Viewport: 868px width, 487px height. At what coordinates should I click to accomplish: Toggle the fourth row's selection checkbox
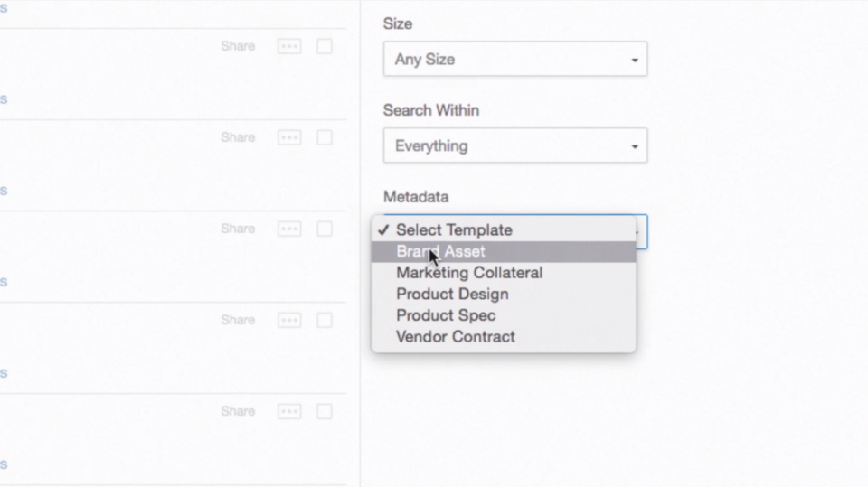pyautogui.click(x=325, y=320)
